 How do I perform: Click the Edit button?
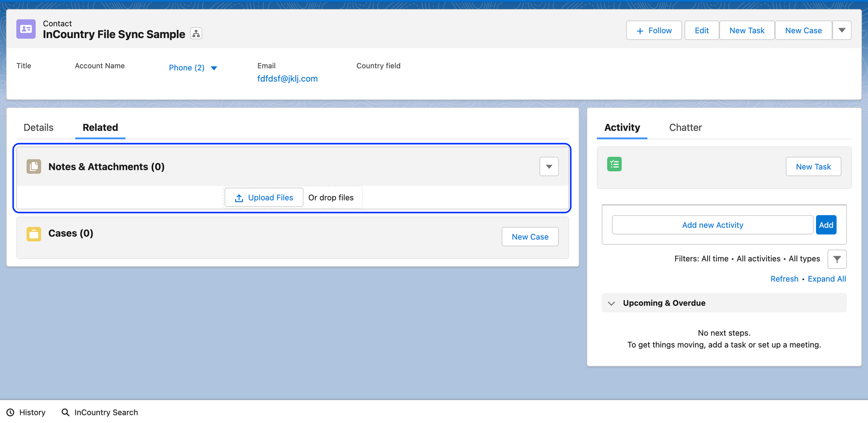[702, 30]
